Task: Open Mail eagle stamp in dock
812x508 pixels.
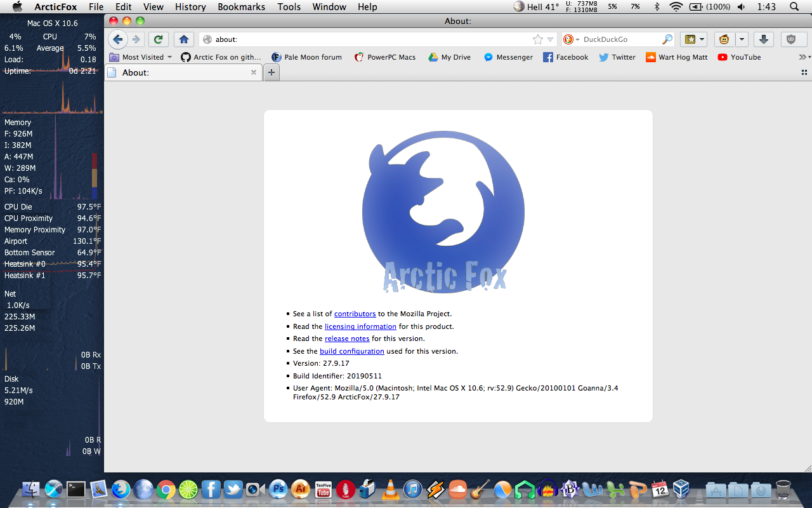Action: click(x=98, y=490)
